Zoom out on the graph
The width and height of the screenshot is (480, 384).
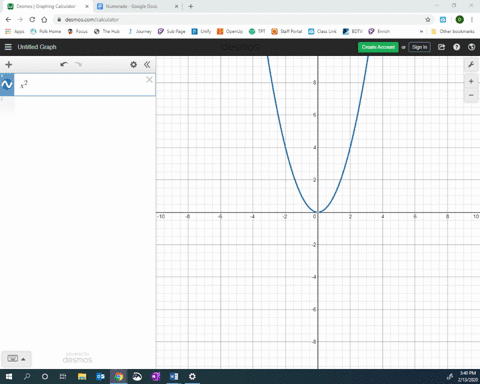pyautogui.click(x=471, y=95)
